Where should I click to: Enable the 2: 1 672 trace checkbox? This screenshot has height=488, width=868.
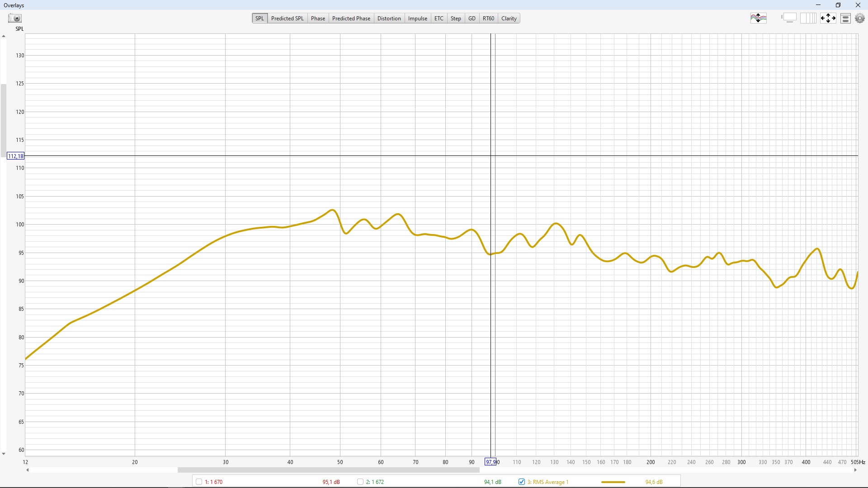tap(360, 482)
